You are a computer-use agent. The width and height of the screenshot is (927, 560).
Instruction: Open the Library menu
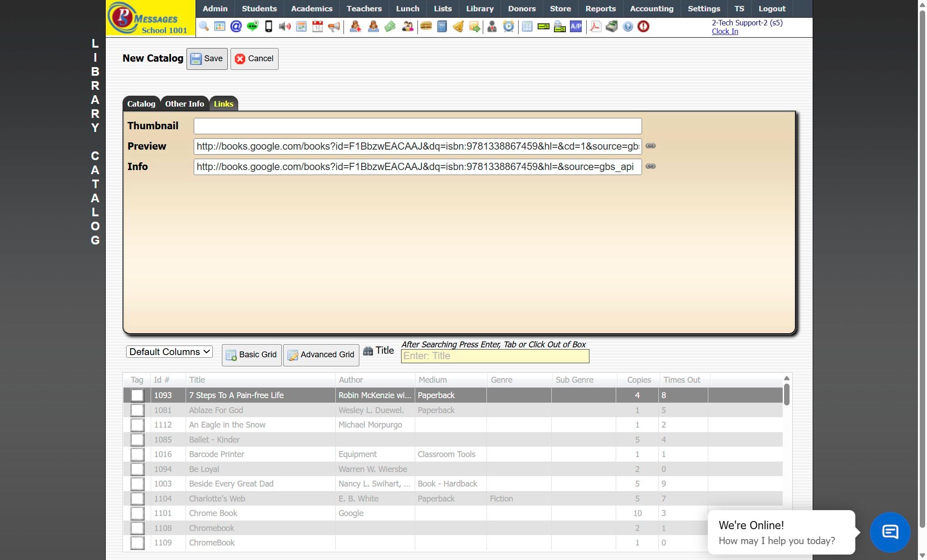(x=480, y=9)
